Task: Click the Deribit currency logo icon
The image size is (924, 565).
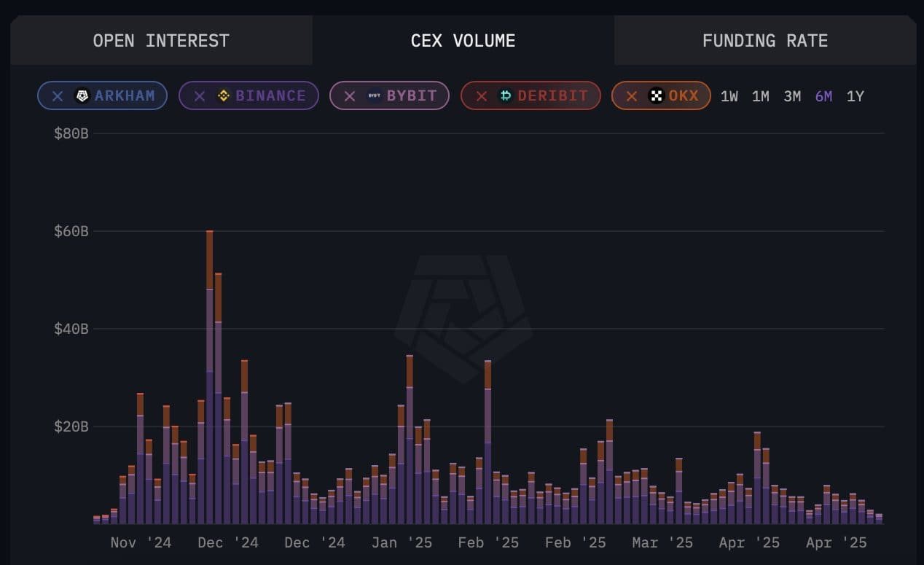Action: click(505, 96)
